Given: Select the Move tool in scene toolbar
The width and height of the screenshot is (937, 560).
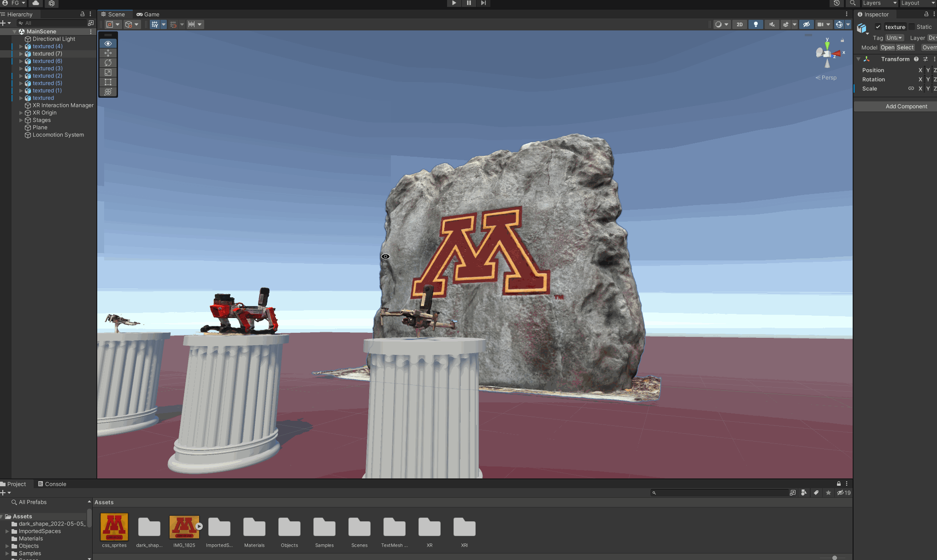Looking at the screenshot, I should tap(108, 53).
